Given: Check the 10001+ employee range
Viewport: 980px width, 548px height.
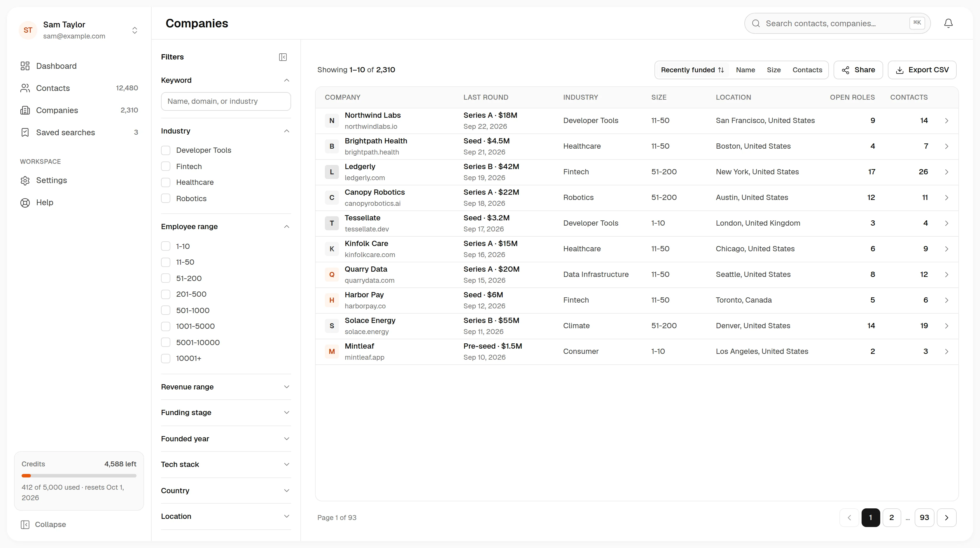Looking at the screenshot, I should [165, 359].
